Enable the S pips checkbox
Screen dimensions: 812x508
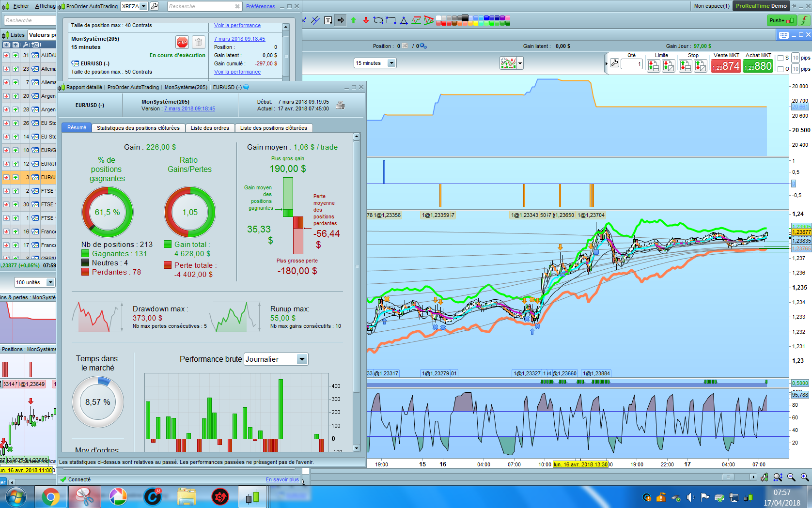[780, 58]
